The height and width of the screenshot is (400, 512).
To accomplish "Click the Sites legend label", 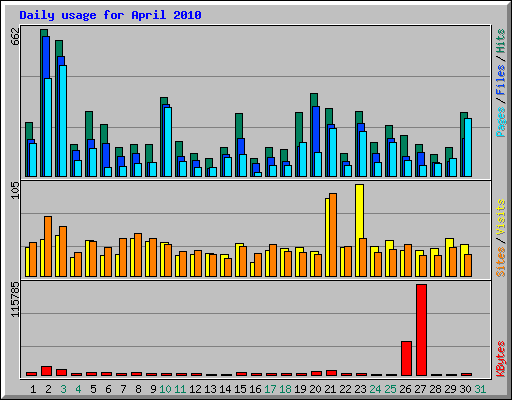I will coord(500,262).
